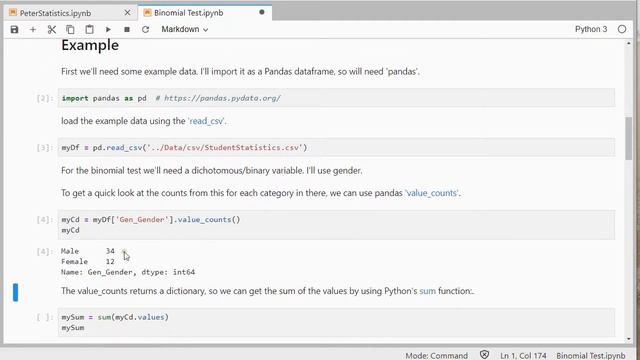The height and width of the screenshot is (360, 640).
Task: Interrupt the kernel with the stop icon
Action: [x=127, y=29]
